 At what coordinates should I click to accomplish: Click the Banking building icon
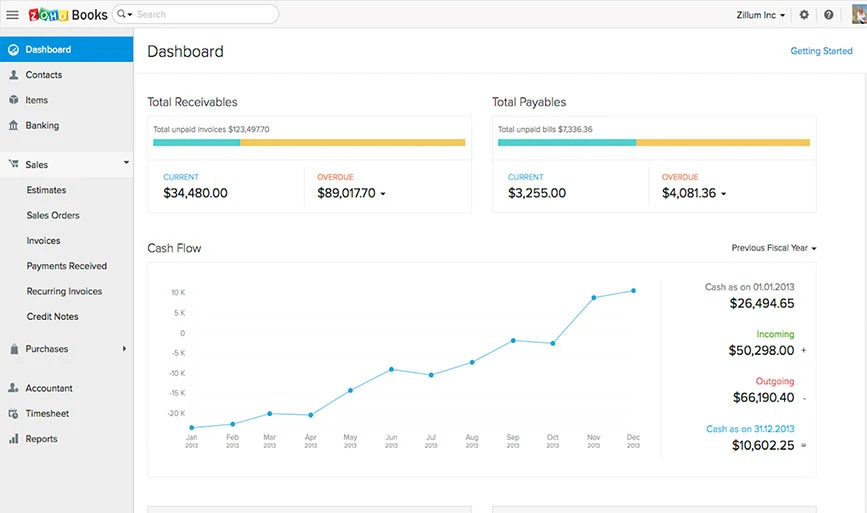14,125
